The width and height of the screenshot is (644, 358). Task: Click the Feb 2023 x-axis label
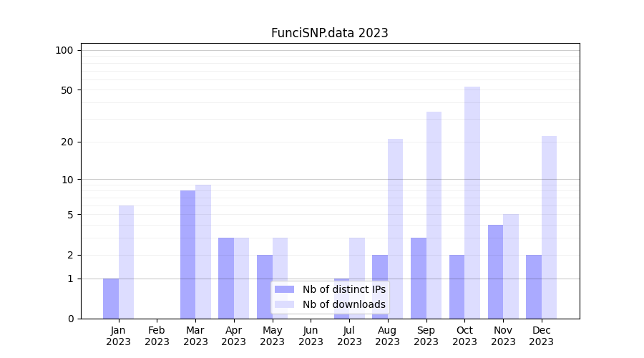[157, 336]
